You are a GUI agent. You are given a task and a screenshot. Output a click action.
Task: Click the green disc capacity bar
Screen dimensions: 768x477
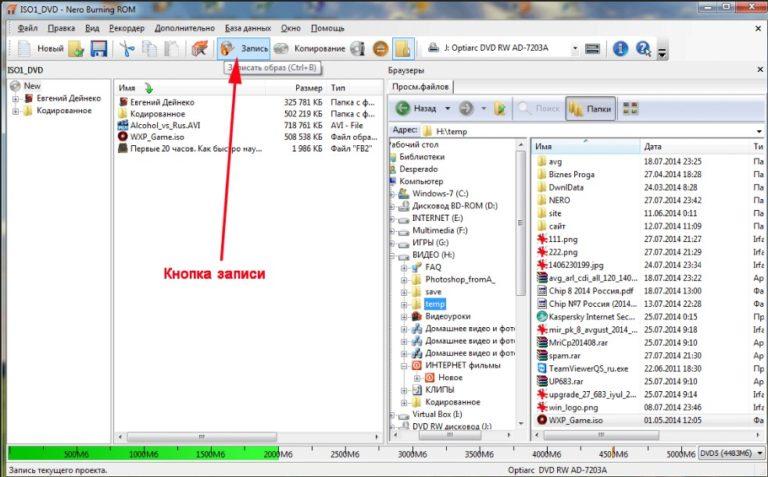coord(143,453)
